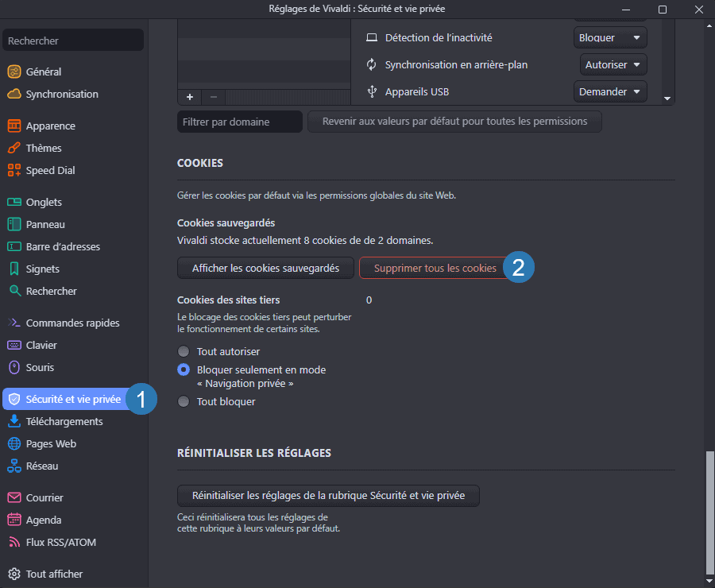Click Supprimer tous les cookies button
This screenshot has width=715, height=588.
point(435,269)
